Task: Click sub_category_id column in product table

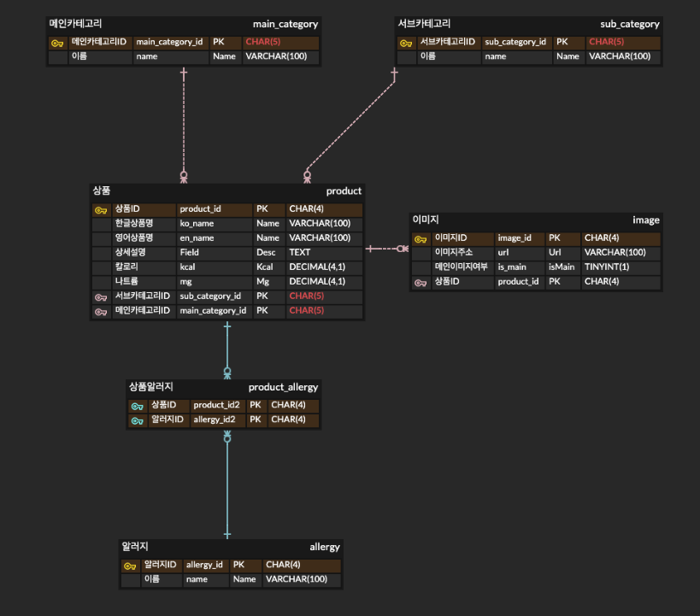Action: point(215,296)
